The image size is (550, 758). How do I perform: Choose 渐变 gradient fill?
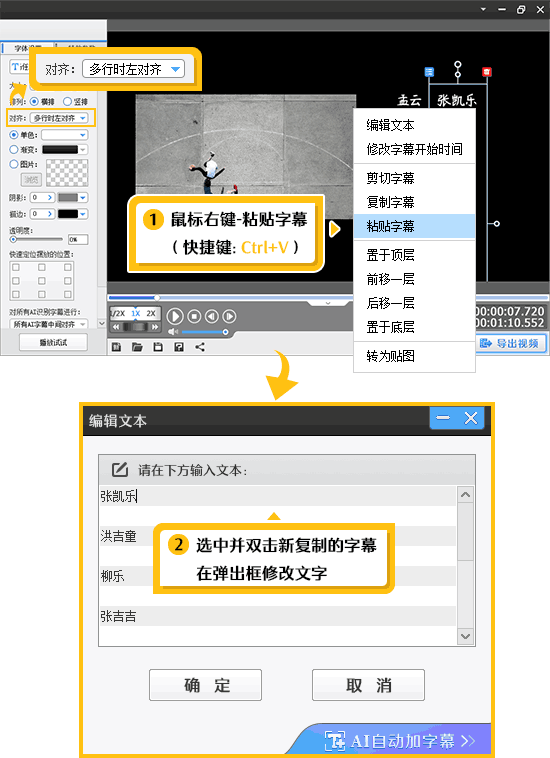[14, 150]
